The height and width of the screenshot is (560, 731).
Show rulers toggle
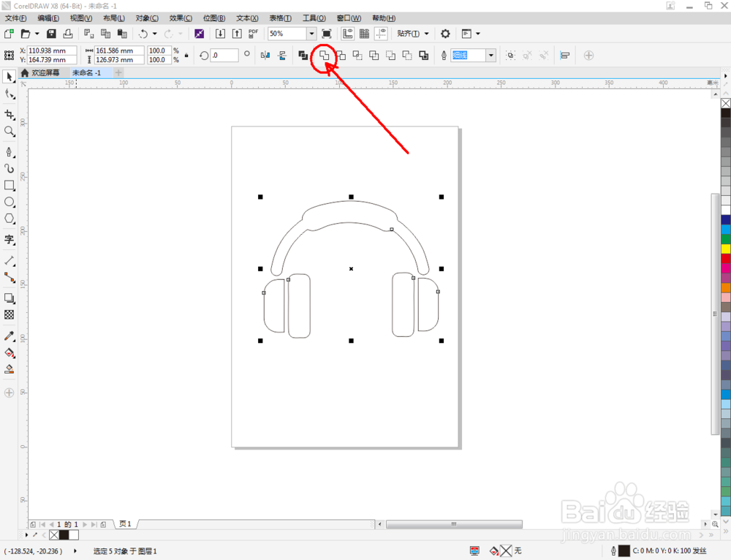pos(348,34)
